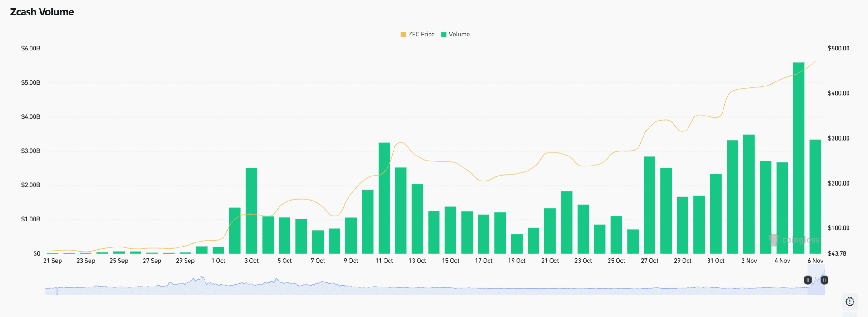Click the $6.00B left axis label
This screenshot has height=317, width=868.
(x=30, y=49)
